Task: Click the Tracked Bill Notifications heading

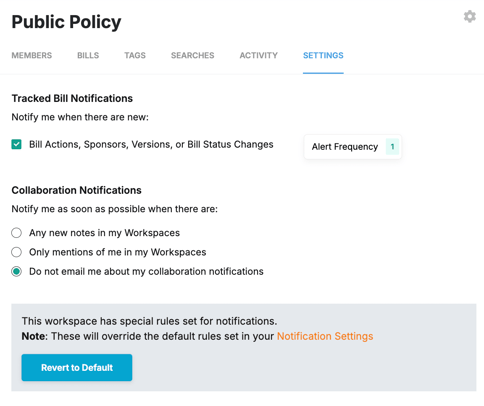Action: 72,98
